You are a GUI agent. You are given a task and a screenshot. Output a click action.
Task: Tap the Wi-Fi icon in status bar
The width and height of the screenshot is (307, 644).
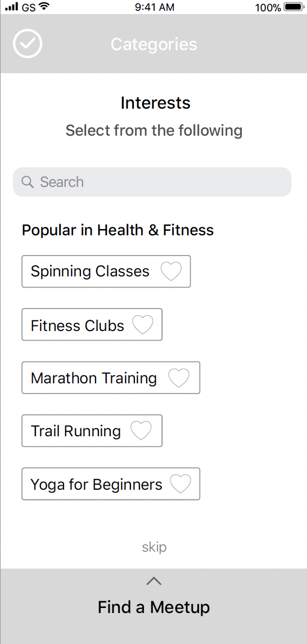click(x=43, y=7)
